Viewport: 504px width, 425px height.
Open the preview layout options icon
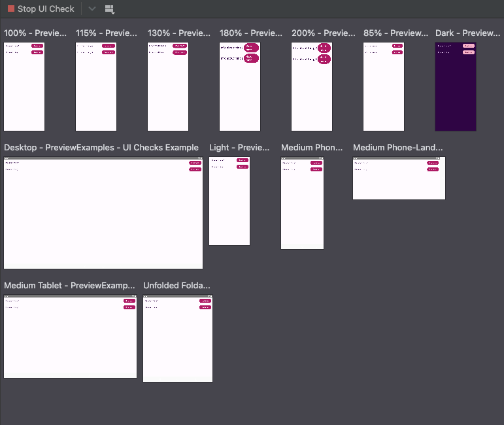point(110,9)
